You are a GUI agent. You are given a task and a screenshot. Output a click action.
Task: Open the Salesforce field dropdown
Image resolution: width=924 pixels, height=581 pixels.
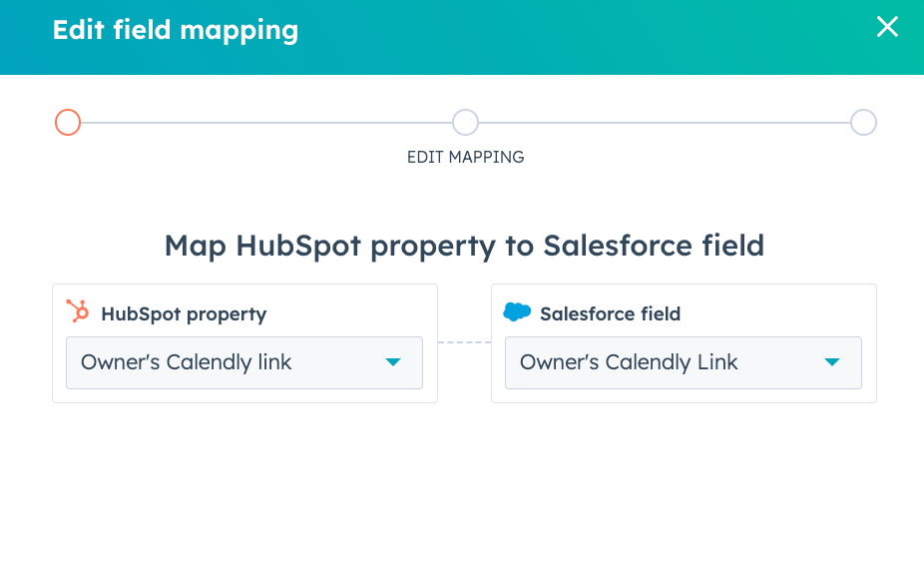(684, 362)
